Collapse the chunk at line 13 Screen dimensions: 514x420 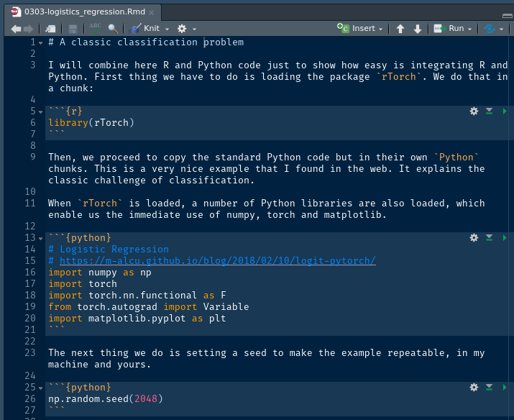point(41,238)
